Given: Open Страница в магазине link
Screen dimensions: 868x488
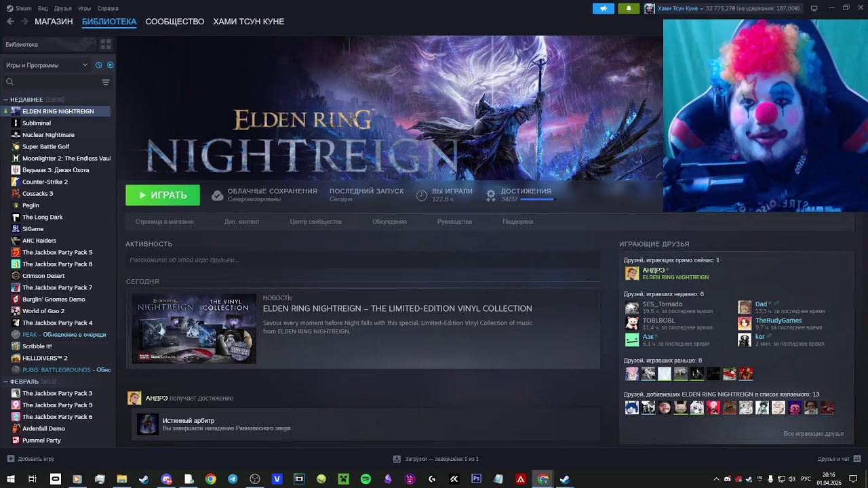Looking at the screenshot, I should point(164,222).
